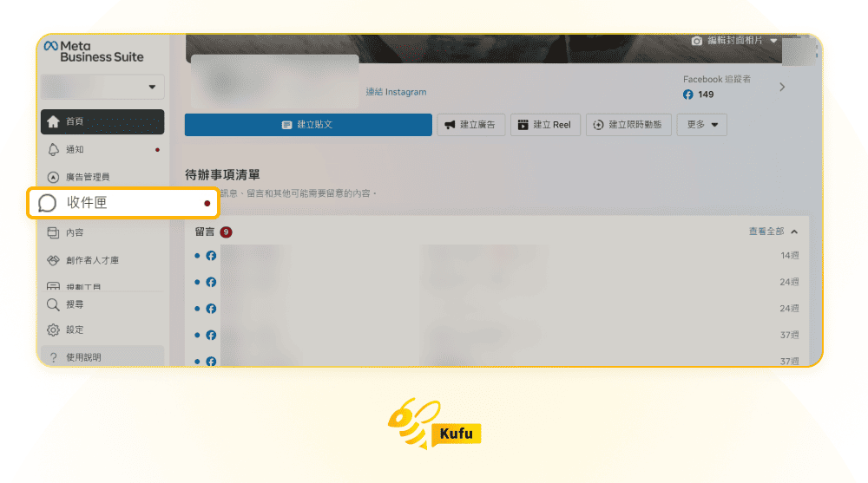
Task: Open the 更多 more dropdown
Action: [x=702, y=125]
